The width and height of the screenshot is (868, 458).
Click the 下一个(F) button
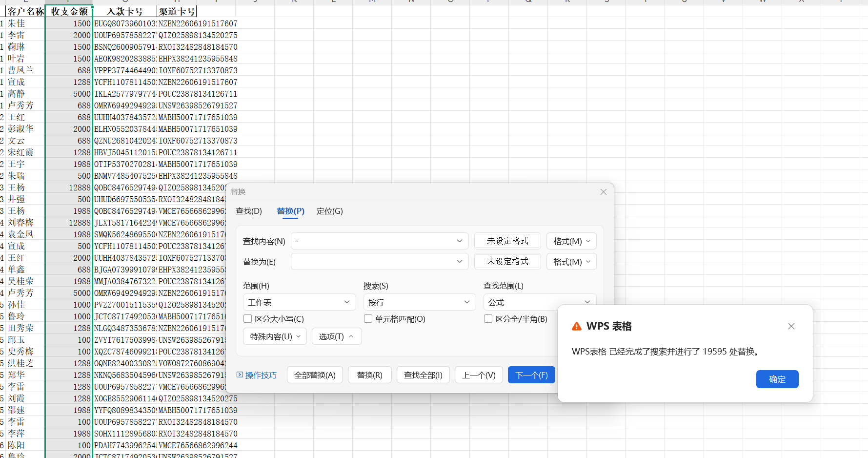click(x=531, y=375)
